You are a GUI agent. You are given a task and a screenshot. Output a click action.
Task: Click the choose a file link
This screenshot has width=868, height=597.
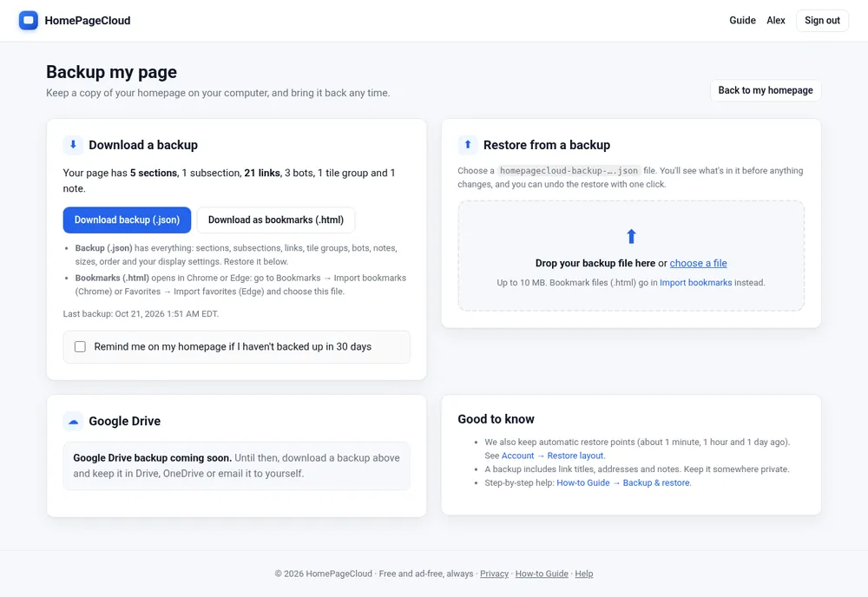[x=698, y=264]
